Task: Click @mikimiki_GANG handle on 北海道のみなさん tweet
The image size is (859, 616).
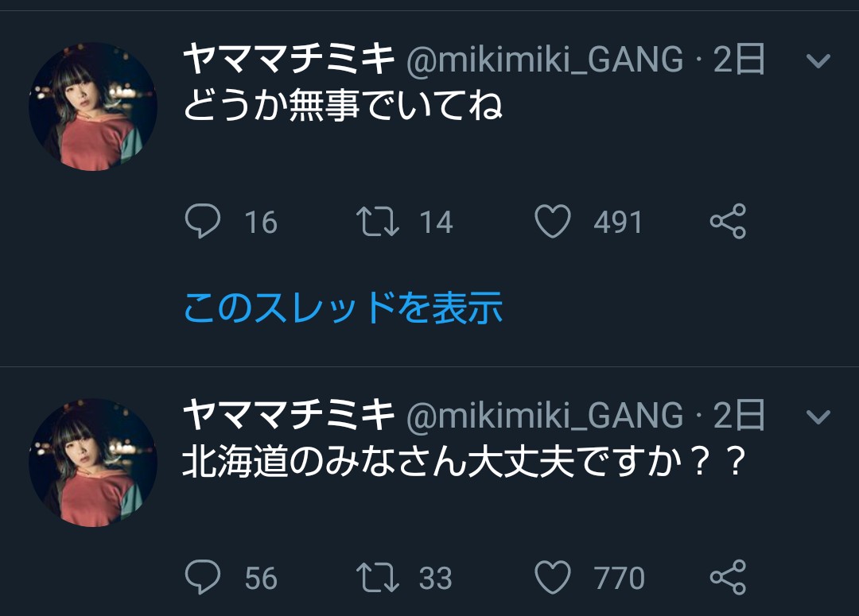Action: 545,416
